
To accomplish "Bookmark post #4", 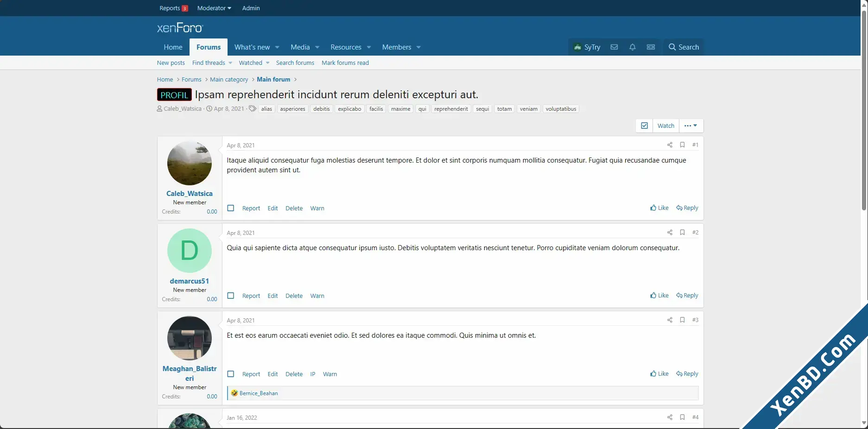I will click(x=682, y=417).
